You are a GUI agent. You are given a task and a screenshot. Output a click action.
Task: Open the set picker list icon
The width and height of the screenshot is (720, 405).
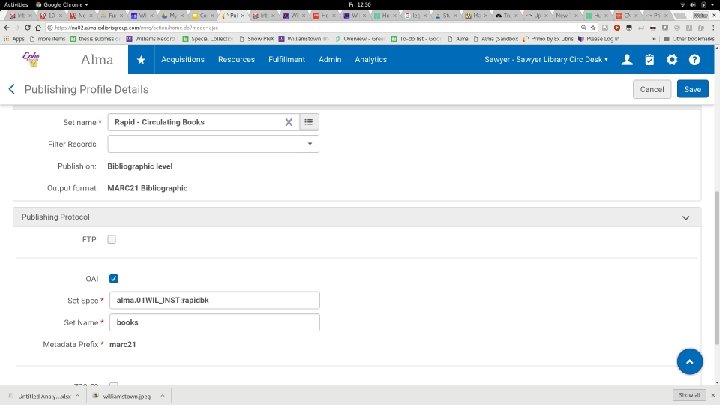309,122
